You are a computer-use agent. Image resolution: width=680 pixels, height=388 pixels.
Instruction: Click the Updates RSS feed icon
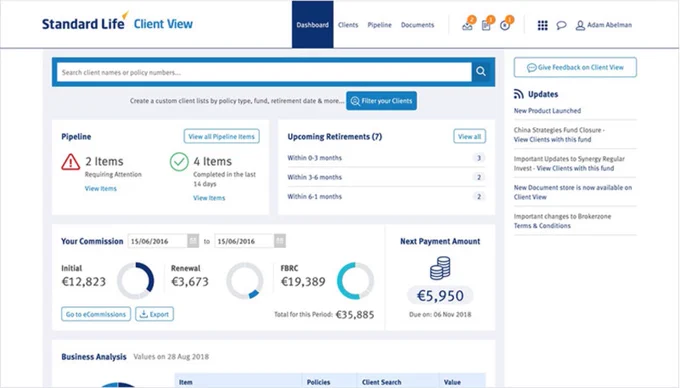518,94
